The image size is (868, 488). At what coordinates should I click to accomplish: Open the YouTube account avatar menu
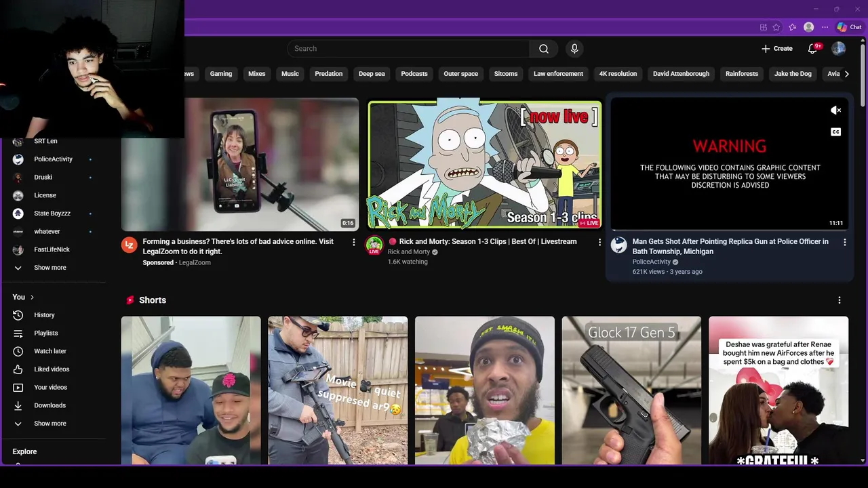(x=839, y=49)
